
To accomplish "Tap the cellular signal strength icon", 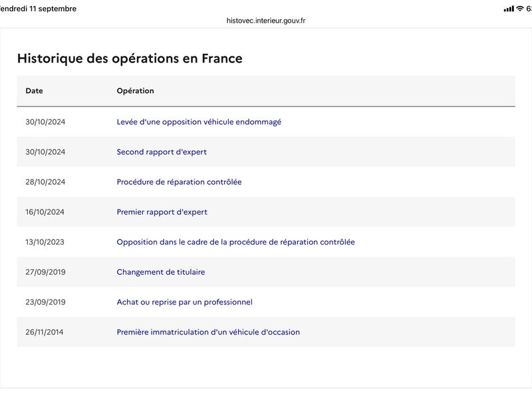I will [509, 9].
